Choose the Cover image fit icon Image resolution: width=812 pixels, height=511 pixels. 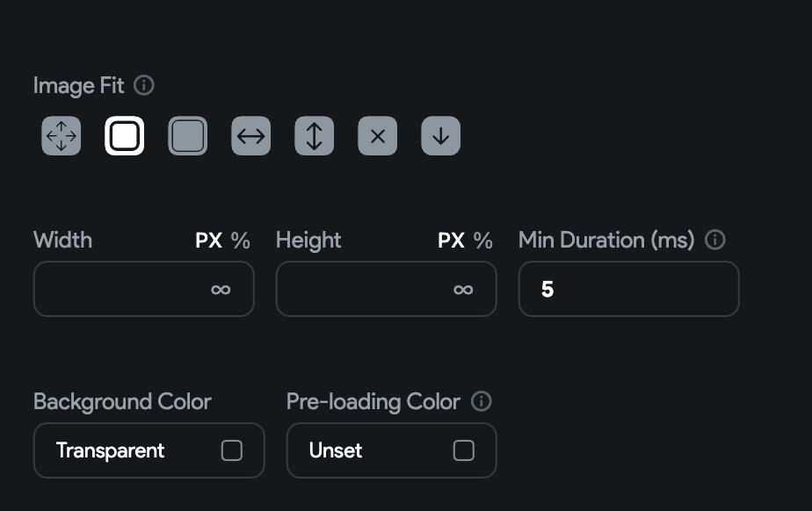click(187, 135)
